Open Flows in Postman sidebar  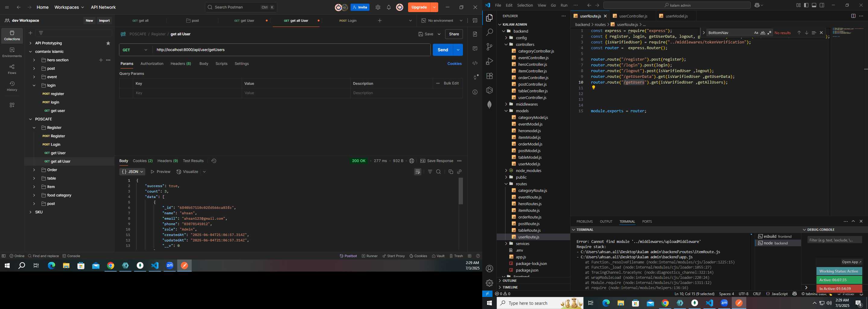click(12, 69)
